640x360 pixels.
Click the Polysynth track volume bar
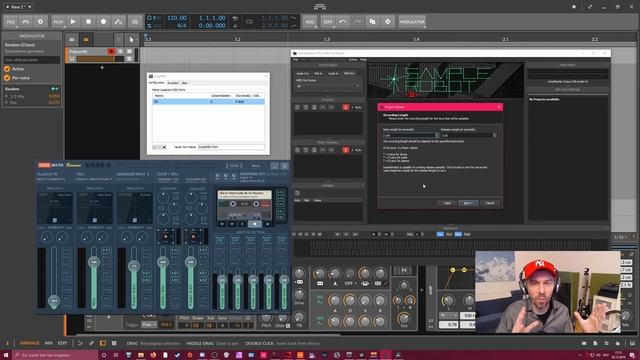(100, 59)
